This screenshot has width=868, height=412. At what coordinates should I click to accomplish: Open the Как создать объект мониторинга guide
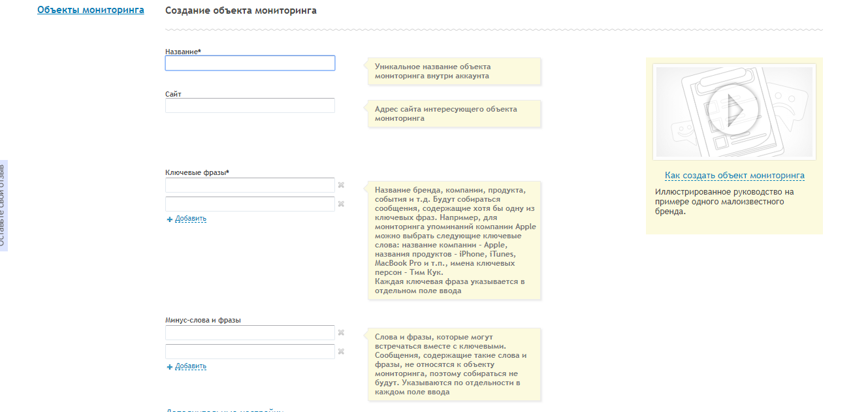tap(734, 176)
